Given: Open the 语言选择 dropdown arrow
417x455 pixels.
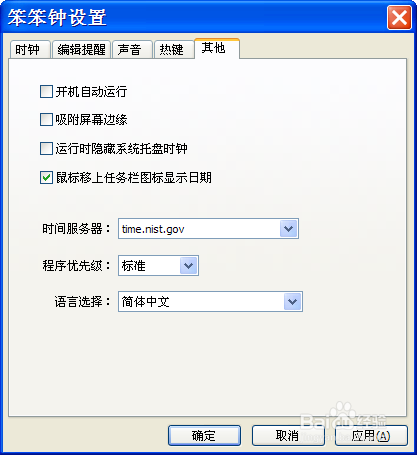Looking at the screenshot, I should point(292,302).
